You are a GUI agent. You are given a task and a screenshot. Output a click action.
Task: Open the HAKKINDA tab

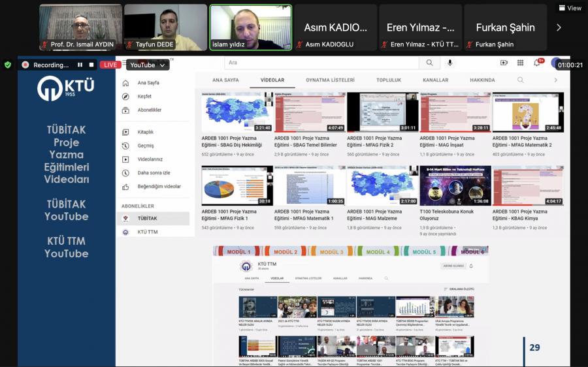(x=482, y=80)
